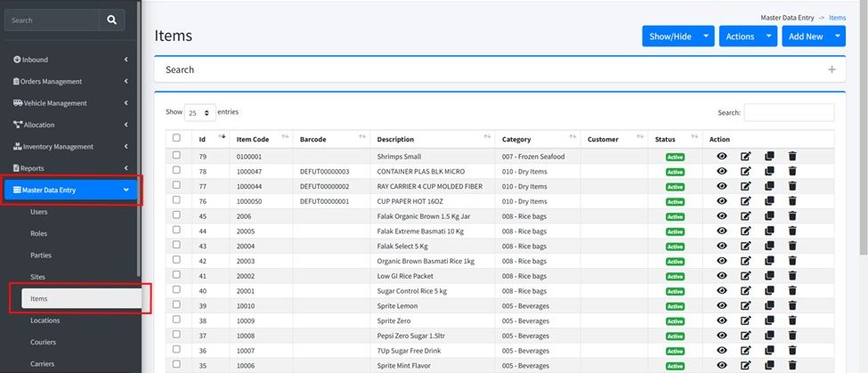Sort table by Category arrows
The image size is (868, 373).
click(x=573, y=137)
